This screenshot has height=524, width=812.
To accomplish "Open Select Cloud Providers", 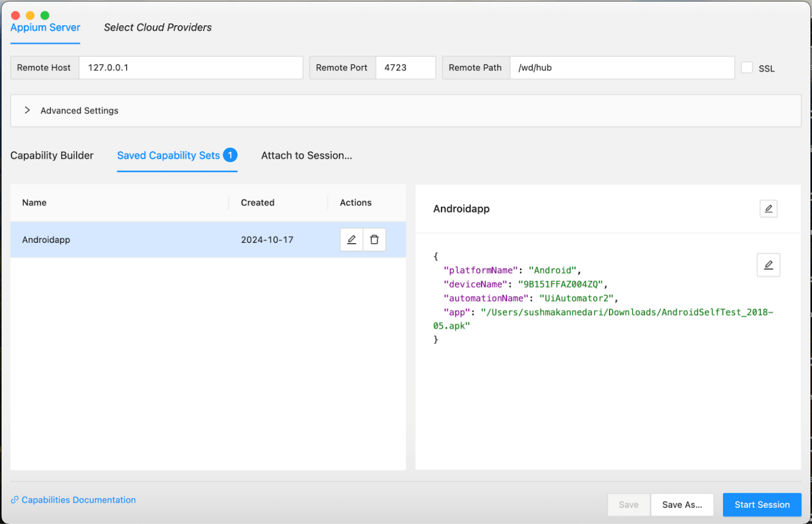I will tap(158, 27).
